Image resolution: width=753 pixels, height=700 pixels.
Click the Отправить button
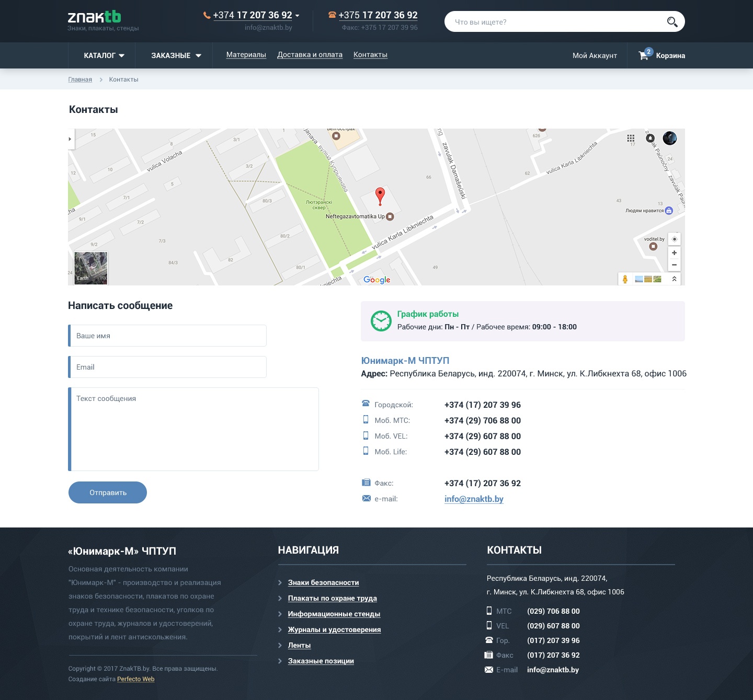click(x=108, y=492)
